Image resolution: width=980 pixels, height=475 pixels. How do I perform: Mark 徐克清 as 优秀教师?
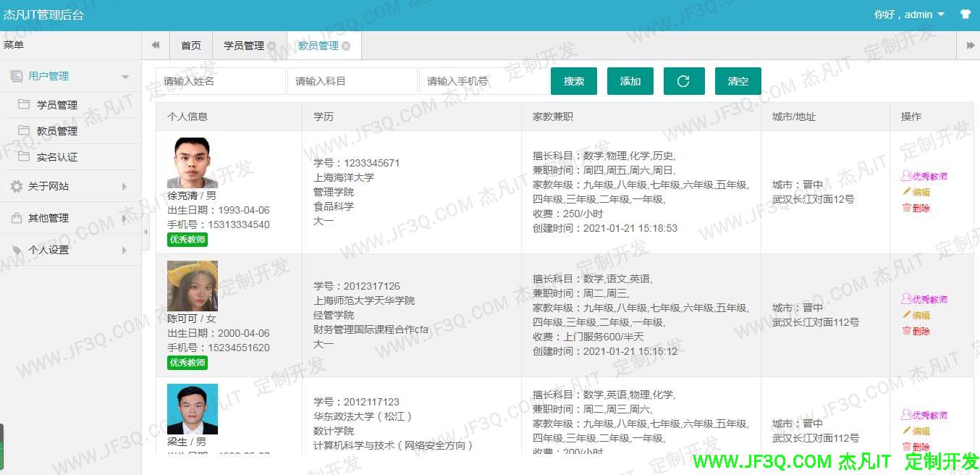pyautogui.click(x=924, y=176)
